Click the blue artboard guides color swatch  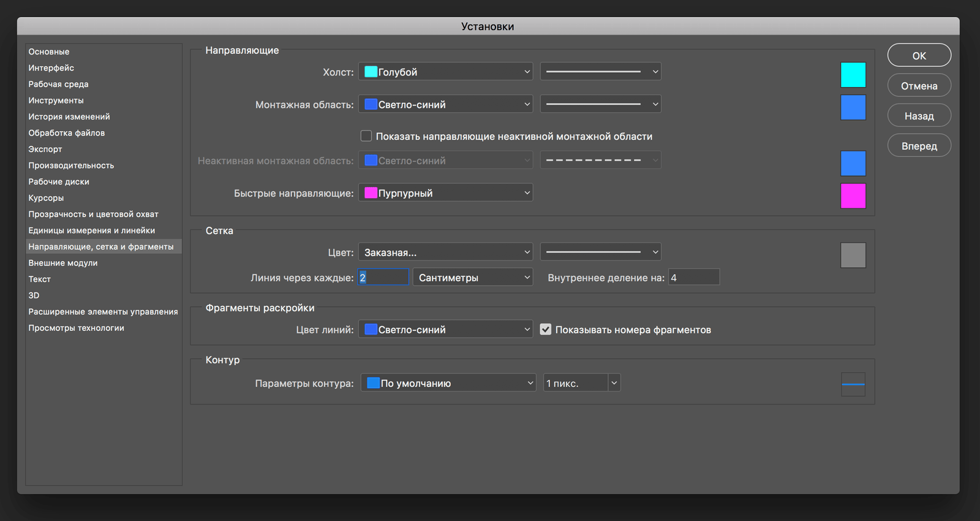(x=853, y=107)
